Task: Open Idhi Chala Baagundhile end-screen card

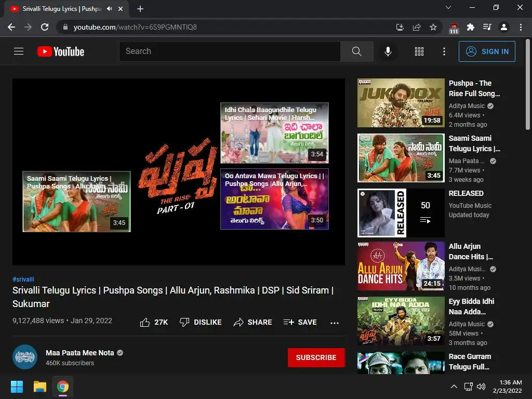Action: pos(274,133)
